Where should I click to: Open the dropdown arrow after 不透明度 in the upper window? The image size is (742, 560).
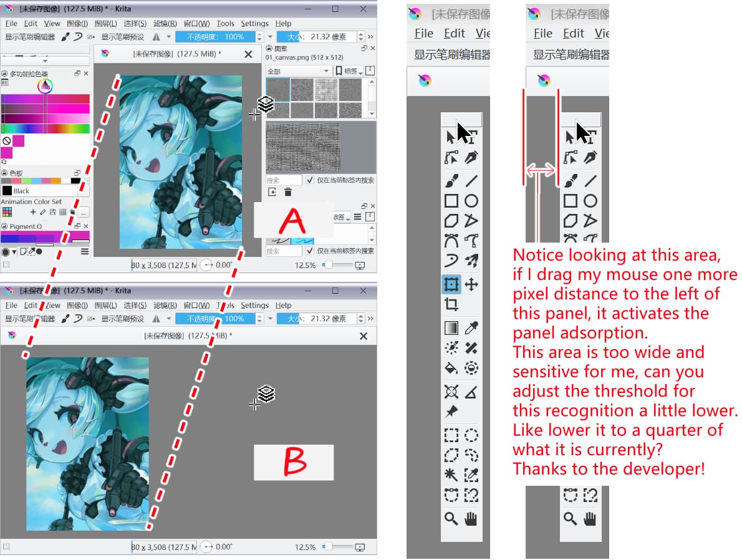coord(270,36)
